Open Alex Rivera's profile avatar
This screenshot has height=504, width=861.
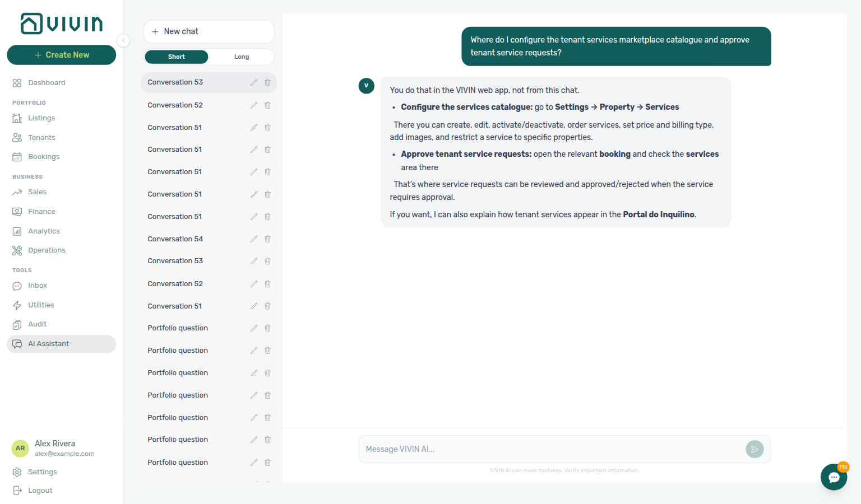click(20, 448)
